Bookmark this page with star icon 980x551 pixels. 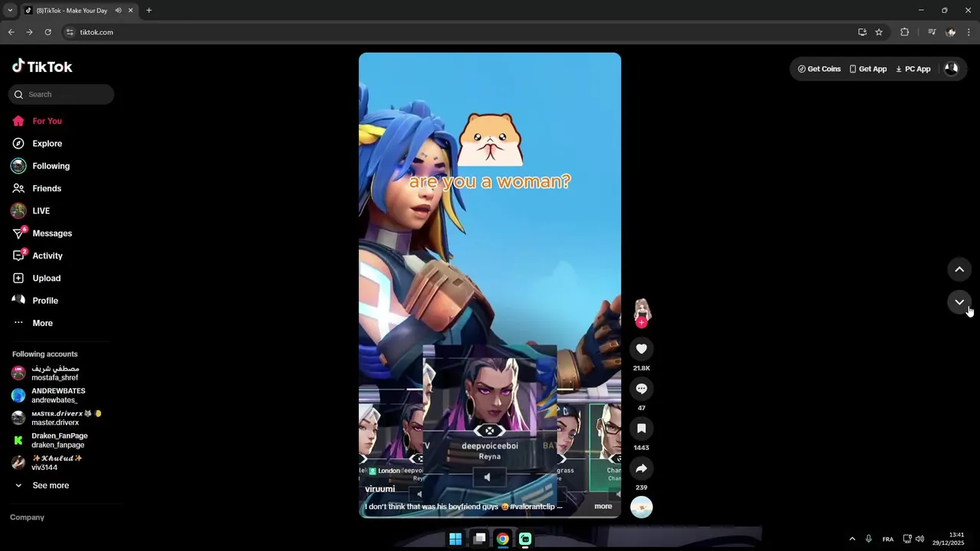pyautogui.click(x=879, y=32)
